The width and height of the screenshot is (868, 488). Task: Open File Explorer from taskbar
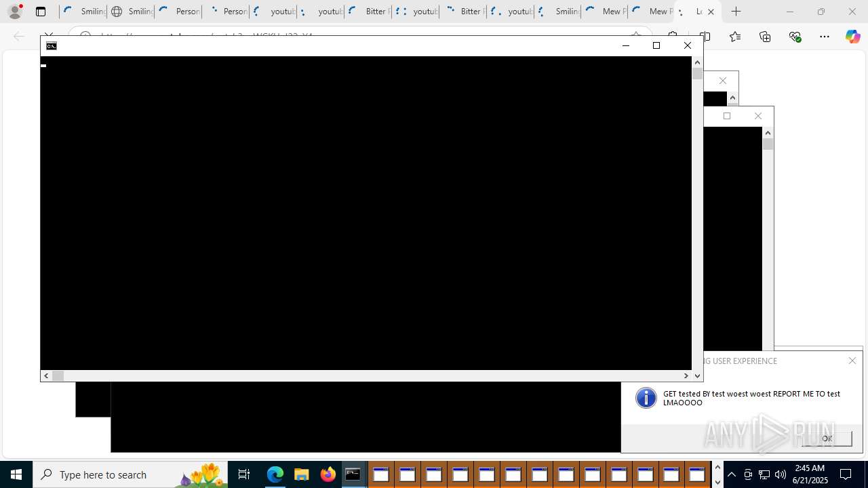pyautogui.click(x=301, y=474)
